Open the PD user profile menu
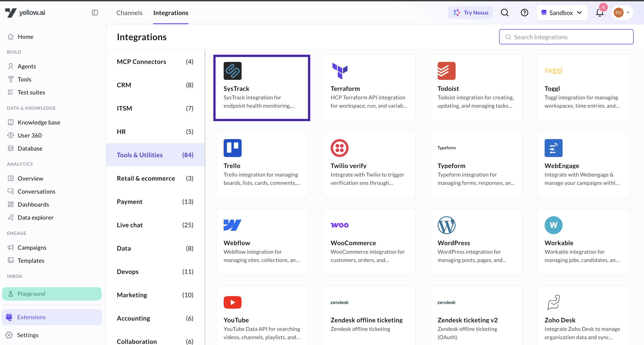 622,13
